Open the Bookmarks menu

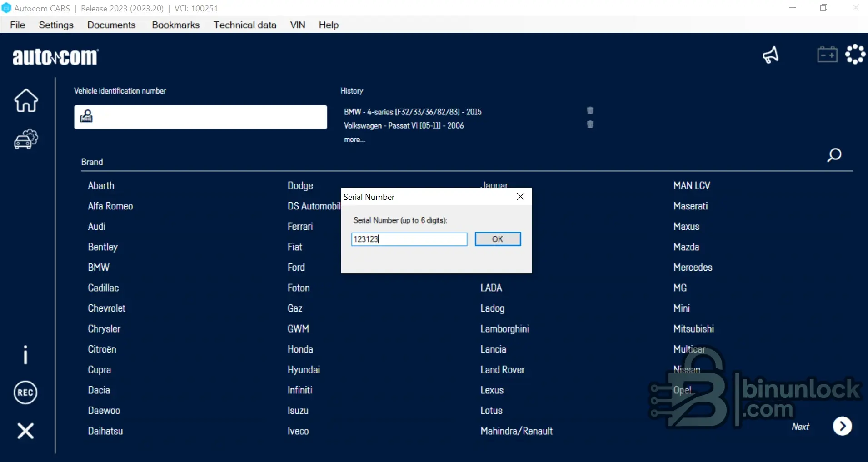tap(175, 25)
